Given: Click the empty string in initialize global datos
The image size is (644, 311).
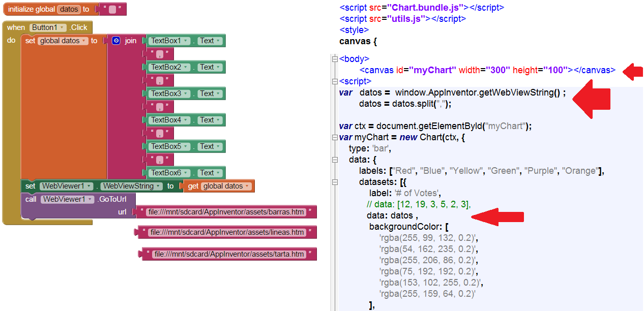Looking at the screenshot, I should (x=112, y=9).
